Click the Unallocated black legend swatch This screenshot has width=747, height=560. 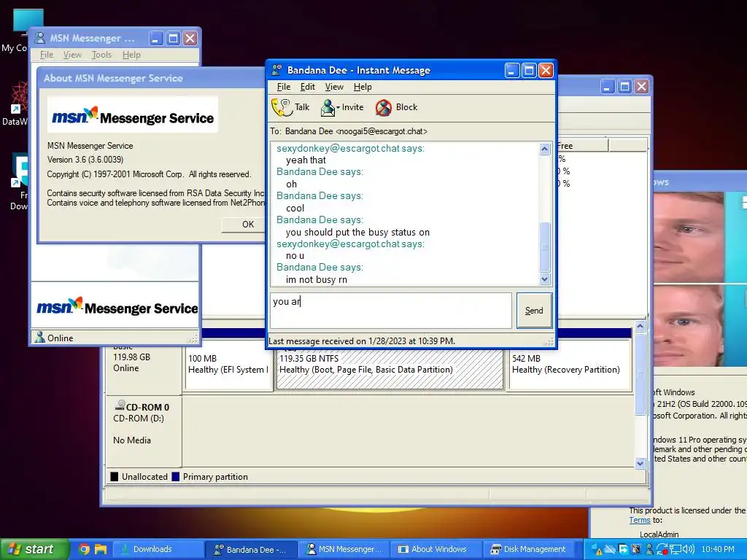[115, 477]
